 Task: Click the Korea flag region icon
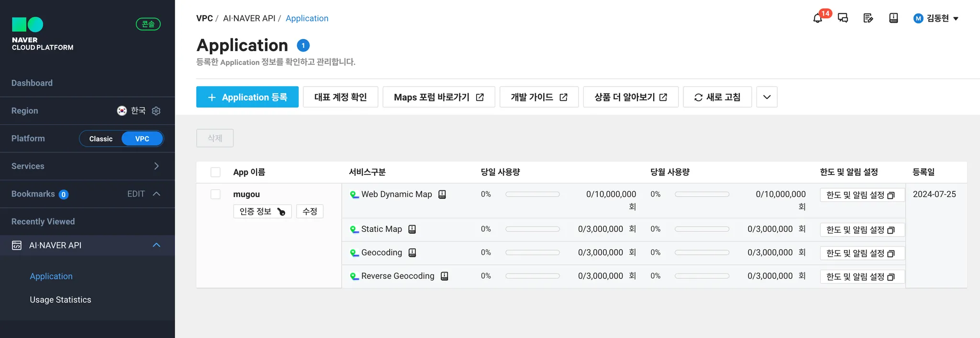coord(122,111)
